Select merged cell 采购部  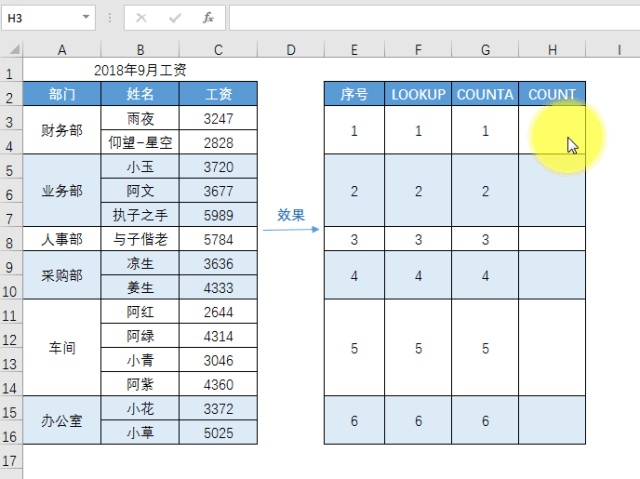tap(62, 275)
